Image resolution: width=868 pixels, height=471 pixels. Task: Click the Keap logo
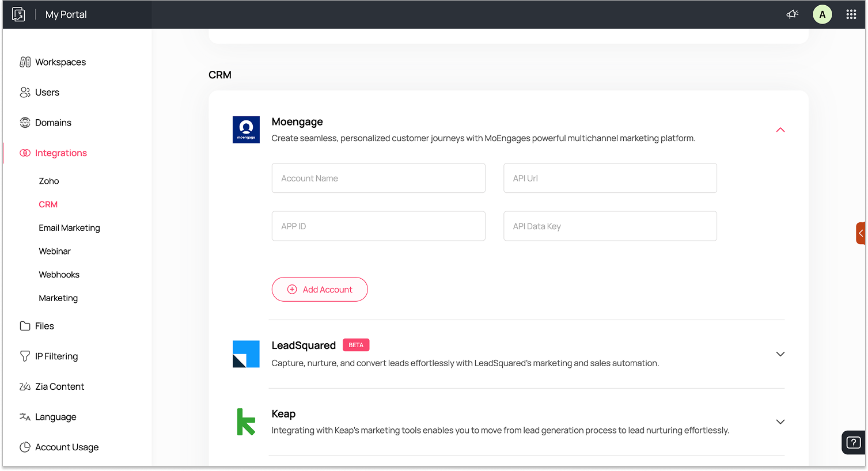(246, 421)
